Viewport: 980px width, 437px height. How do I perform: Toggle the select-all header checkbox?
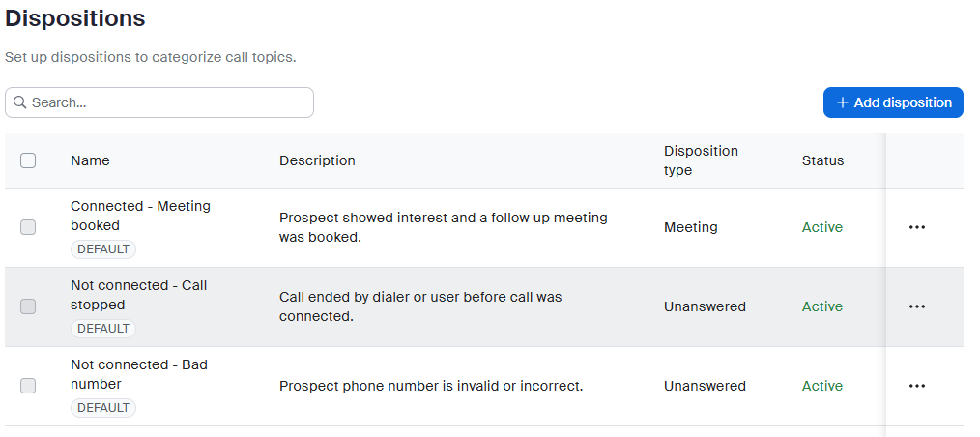[28, 160]
